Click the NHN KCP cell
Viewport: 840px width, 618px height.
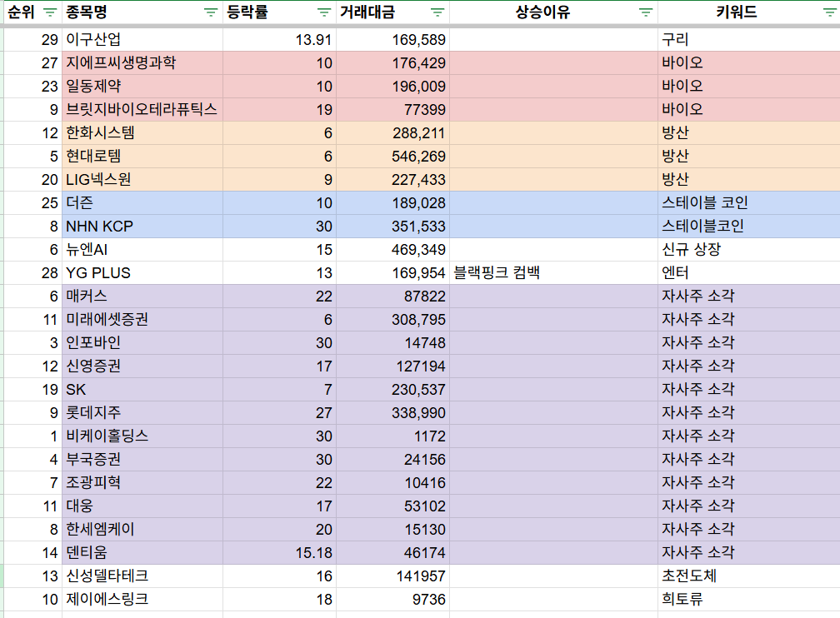[142, 226]
